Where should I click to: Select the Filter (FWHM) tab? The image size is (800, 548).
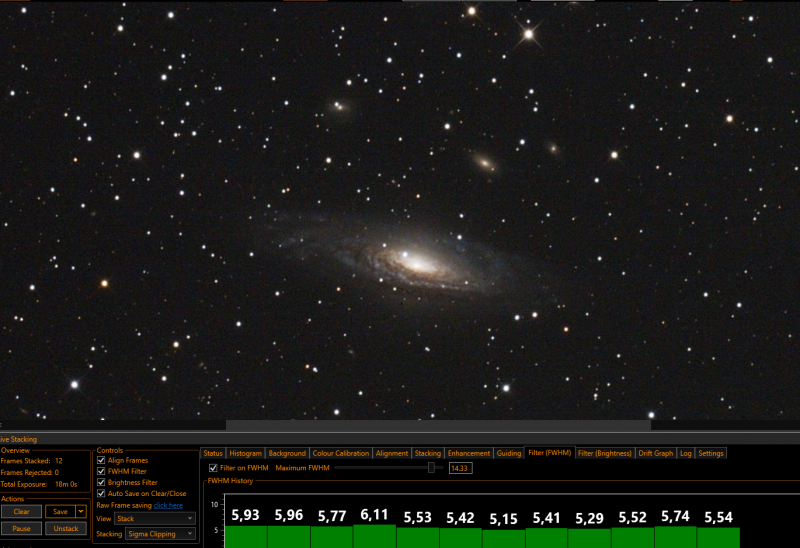click(549, 453)
